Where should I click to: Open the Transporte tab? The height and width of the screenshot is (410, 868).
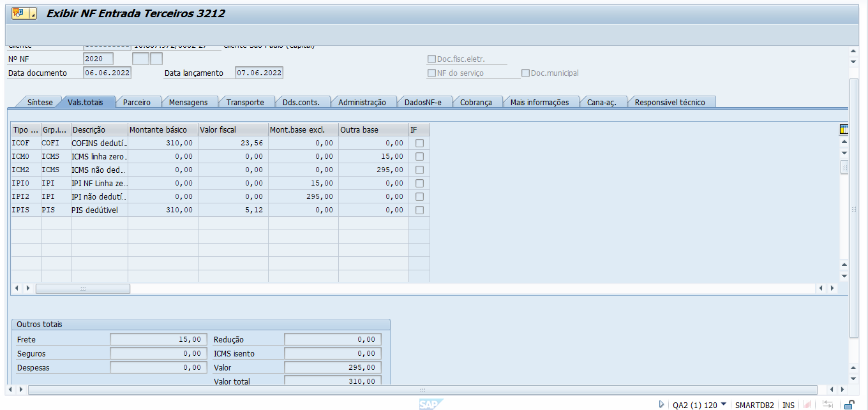(x=245, y=102)
